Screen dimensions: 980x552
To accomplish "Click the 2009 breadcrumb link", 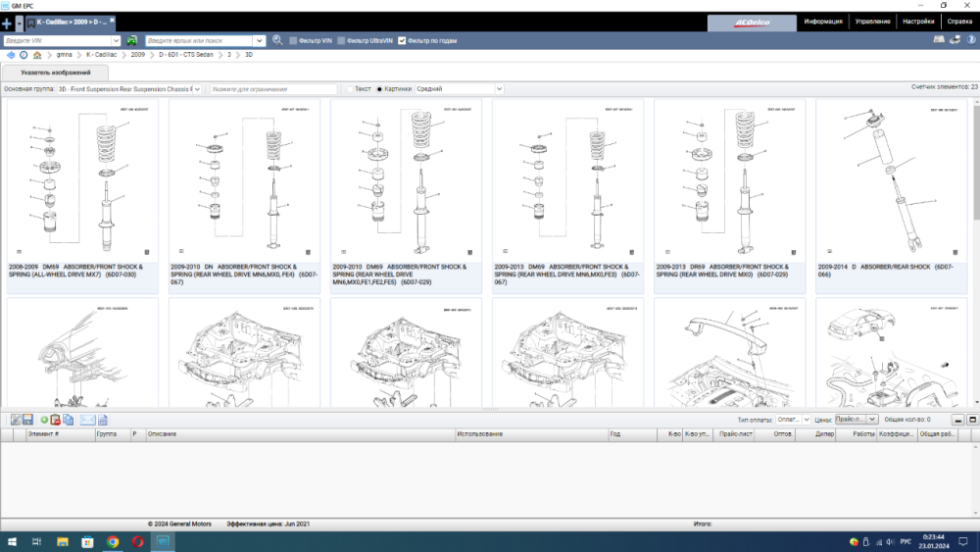I will point(137,55).
